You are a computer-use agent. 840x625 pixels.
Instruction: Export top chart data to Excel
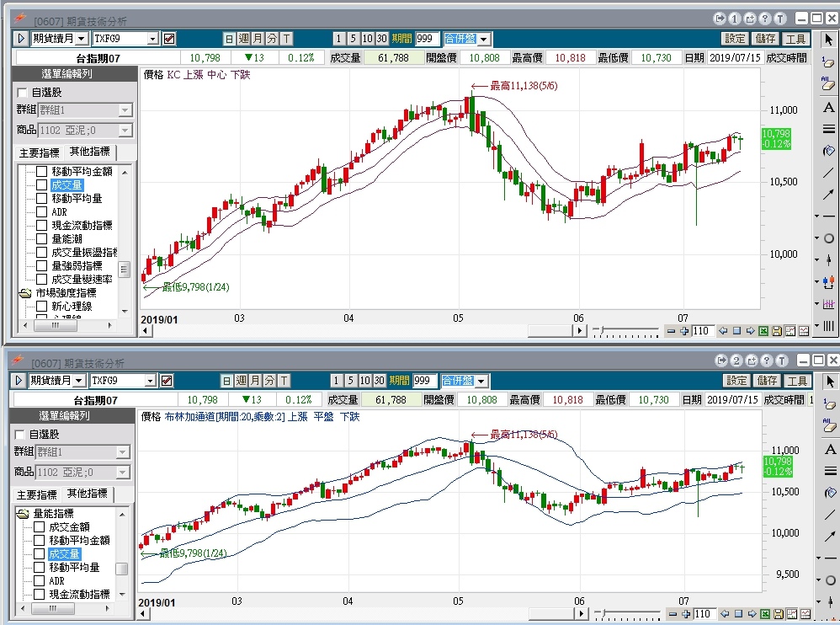(763, 331)
